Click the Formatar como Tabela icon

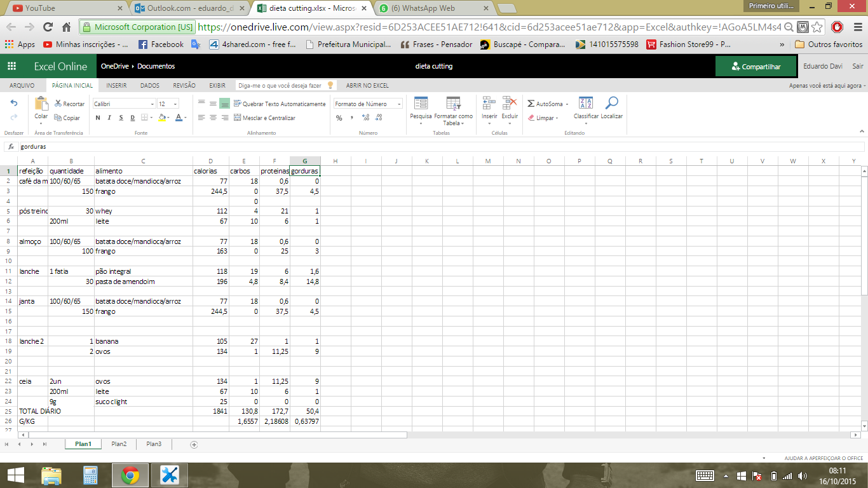[x=453, y=104]
